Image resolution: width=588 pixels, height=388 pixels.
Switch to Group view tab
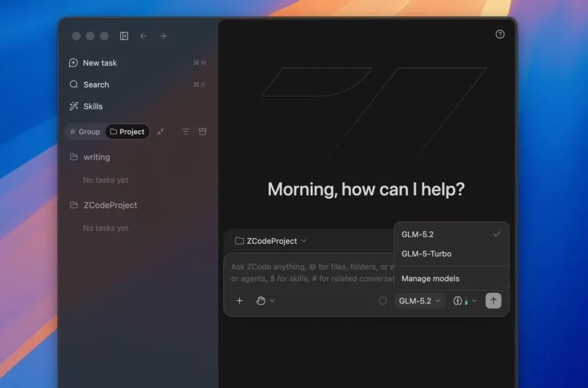click(x=85, y=132)
